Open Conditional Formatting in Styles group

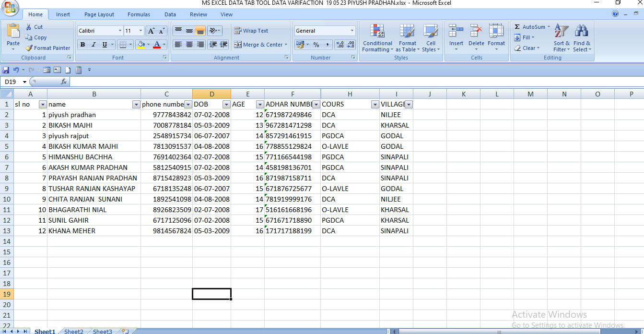[377, 38]
